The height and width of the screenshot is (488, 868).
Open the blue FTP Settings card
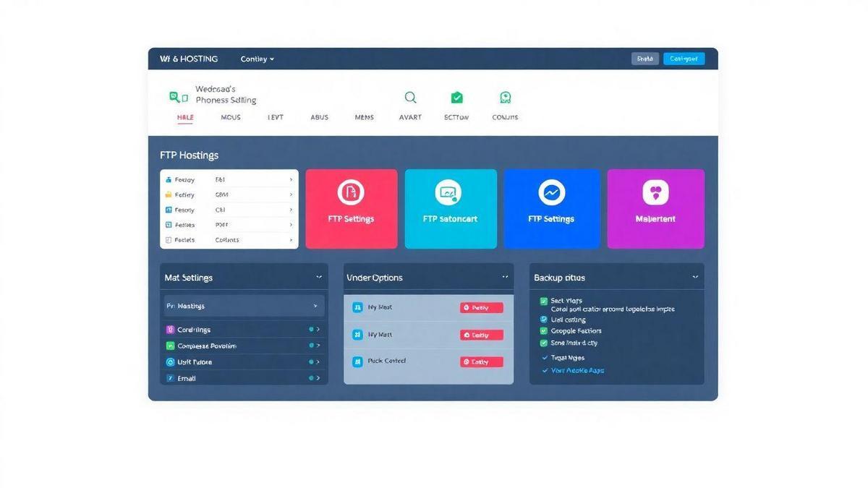552,209
